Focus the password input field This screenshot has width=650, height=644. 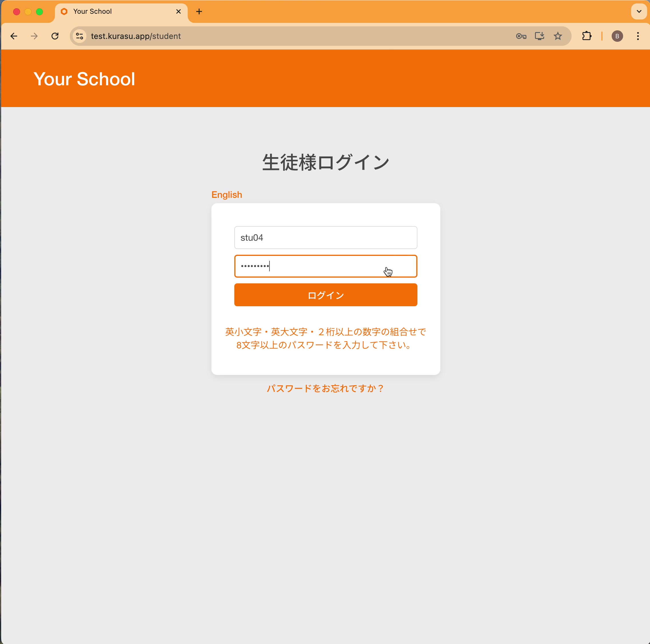click(325, 266)
